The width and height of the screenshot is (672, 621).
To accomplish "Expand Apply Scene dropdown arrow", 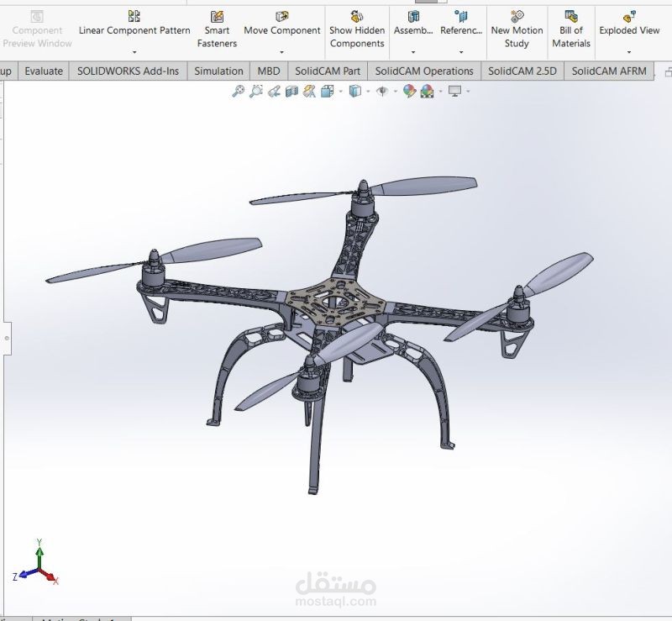I will pos(440,92).
